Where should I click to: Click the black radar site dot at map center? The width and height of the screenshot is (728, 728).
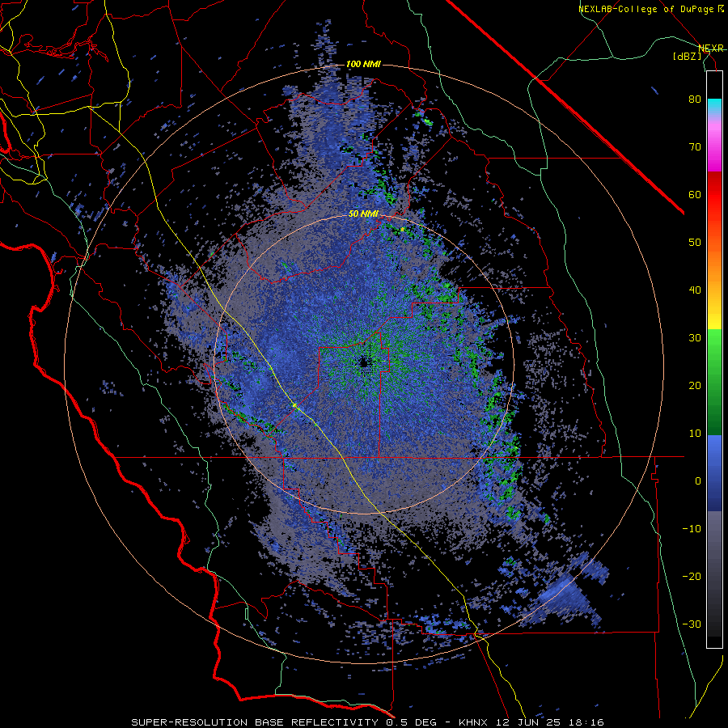tap(363, 362)
